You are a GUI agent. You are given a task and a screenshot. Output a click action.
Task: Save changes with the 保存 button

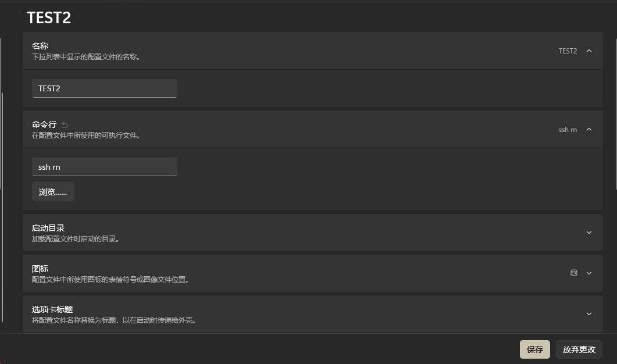tap(534, 349)
